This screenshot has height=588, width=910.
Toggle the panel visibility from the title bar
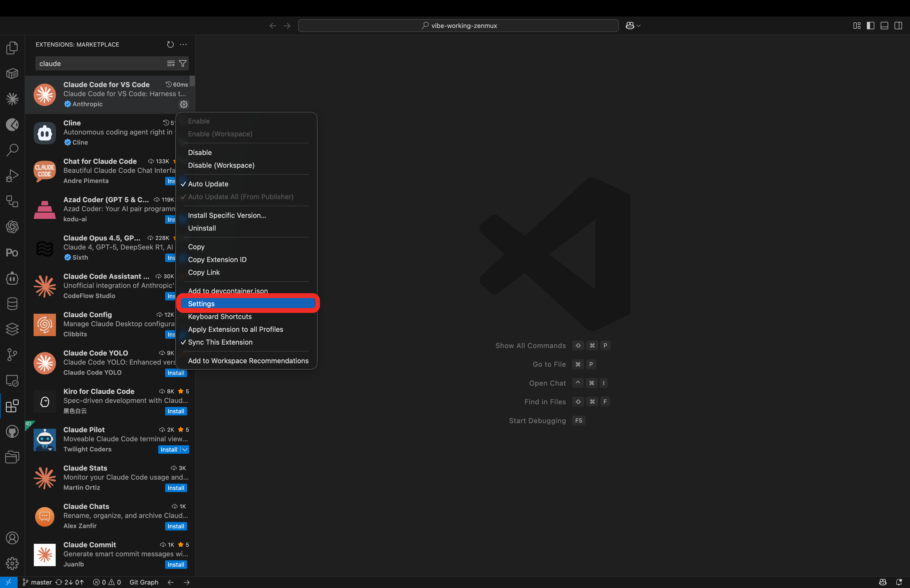tap(884, 25)
